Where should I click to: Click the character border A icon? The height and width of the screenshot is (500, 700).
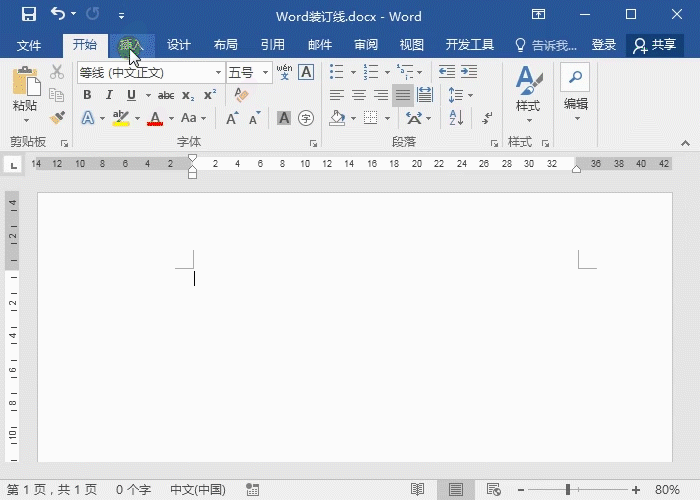(306, 72)
